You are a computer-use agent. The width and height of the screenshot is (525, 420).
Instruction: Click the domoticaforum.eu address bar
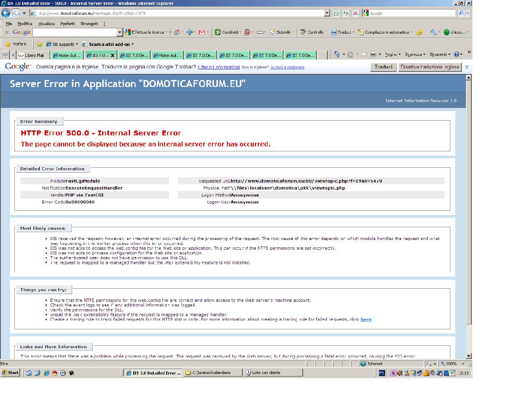[177, 13]
